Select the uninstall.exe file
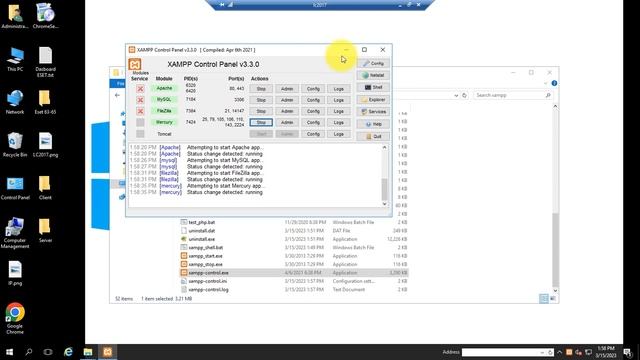 (202, 239)
